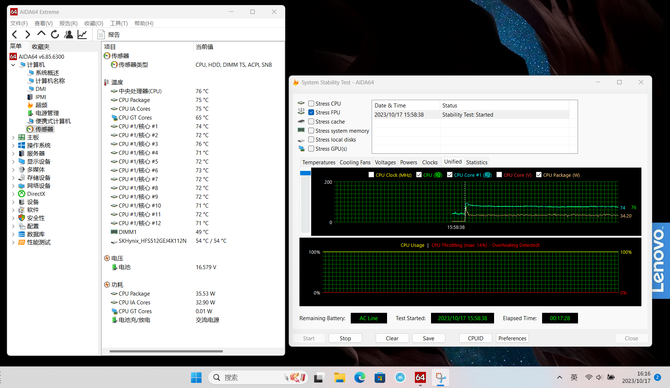
Task: Open Microsoft Edge from the taskbar
Action: pyautogui.click(x=360, y=377)
